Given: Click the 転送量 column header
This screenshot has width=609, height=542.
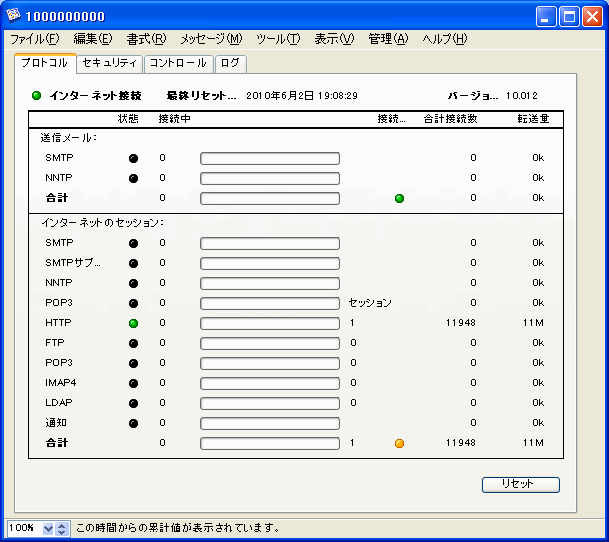Looking at the screenshot, I should [532, 119].
